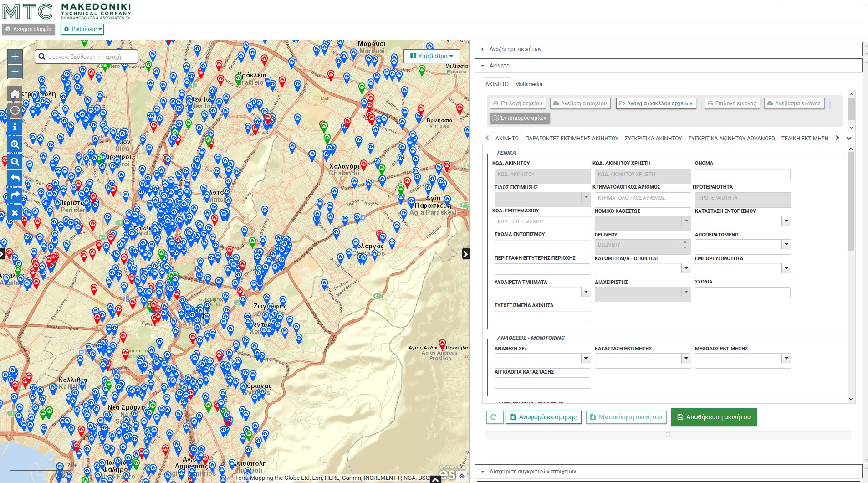This screenshot has height=483, width=868.
Task: Click the DELIVERY field up stepper arrow
Action: pos(684,243)
